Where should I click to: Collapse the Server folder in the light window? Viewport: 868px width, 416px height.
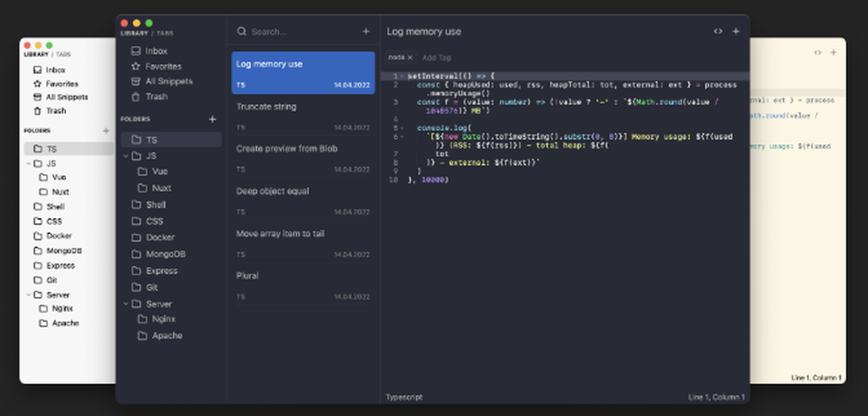29,295
